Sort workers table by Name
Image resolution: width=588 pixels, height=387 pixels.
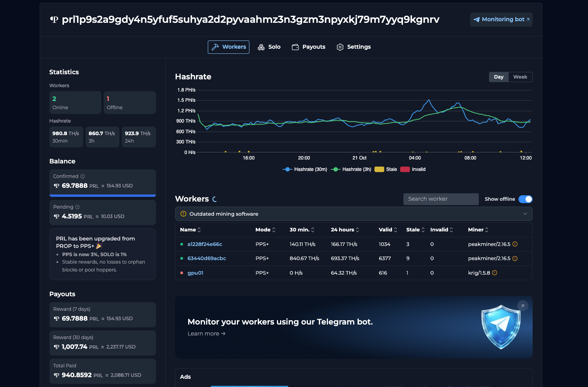191,230
